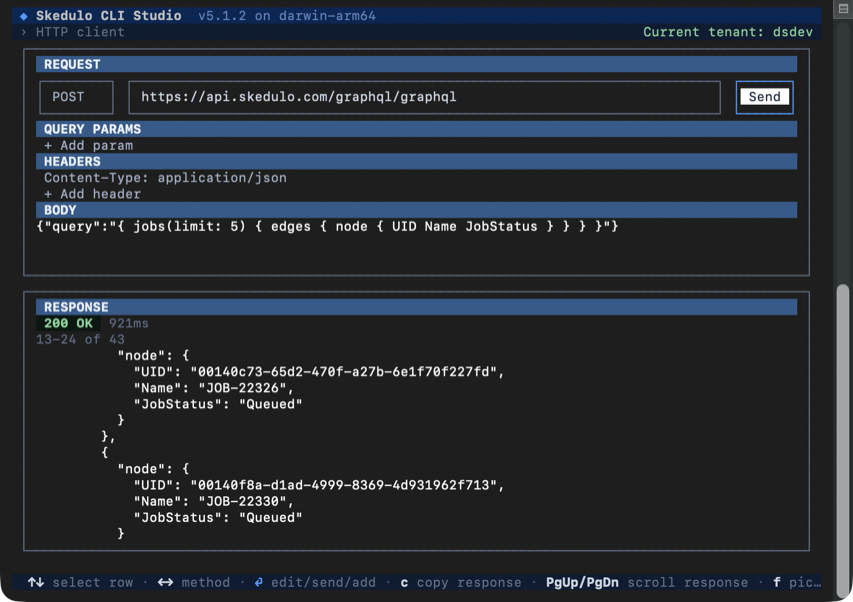Screen dimensions: 853x602
Task: Click the return-key edit/send/add hint icon
Action: point(258,582)
